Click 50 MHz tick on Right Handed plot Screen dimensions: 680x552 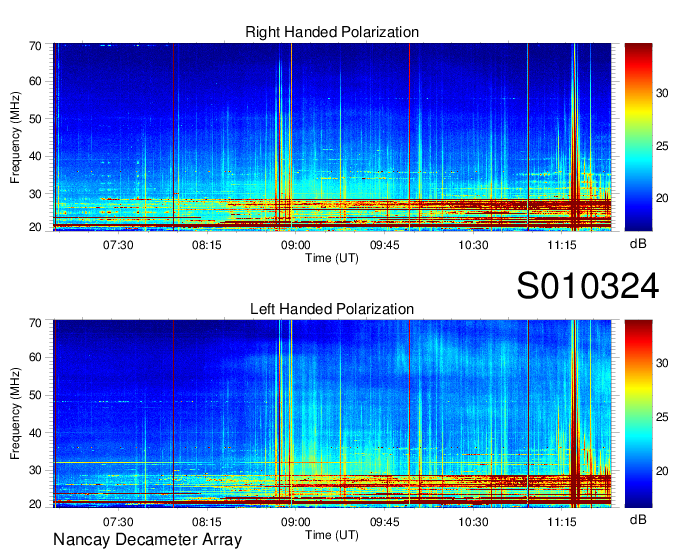coord(35,119)
